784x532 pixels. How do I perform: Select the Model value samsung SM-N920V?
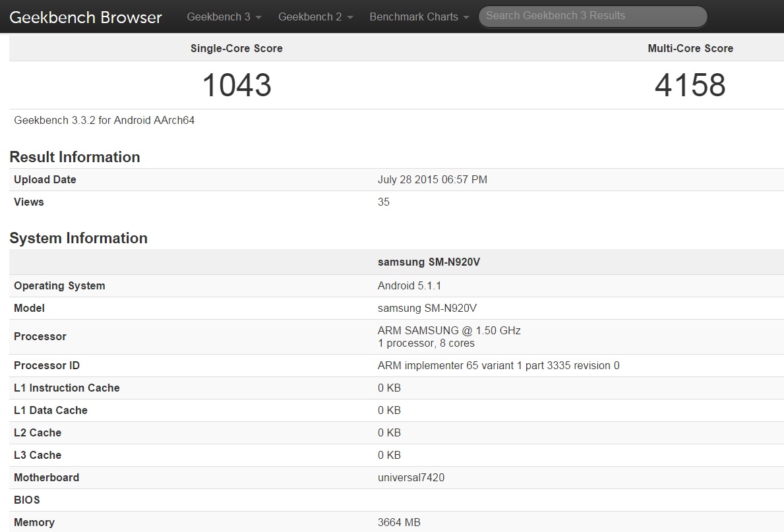(427, 308)
